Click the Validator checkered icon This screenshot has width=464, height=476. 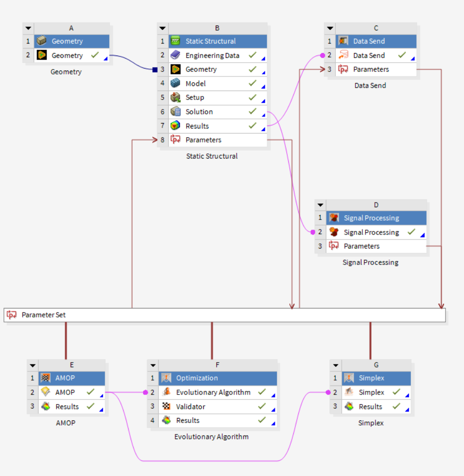[x=166, y=406]
